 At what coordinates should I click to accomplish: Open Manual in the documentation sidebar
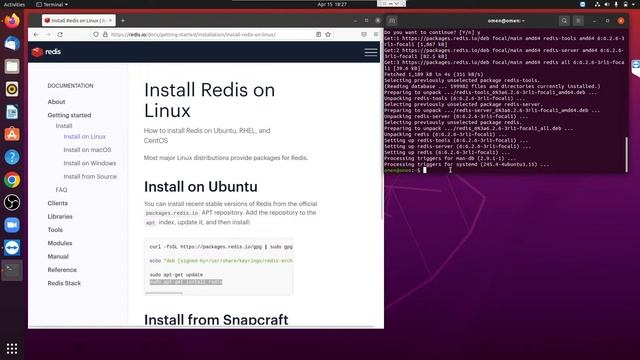coord(58,256)
